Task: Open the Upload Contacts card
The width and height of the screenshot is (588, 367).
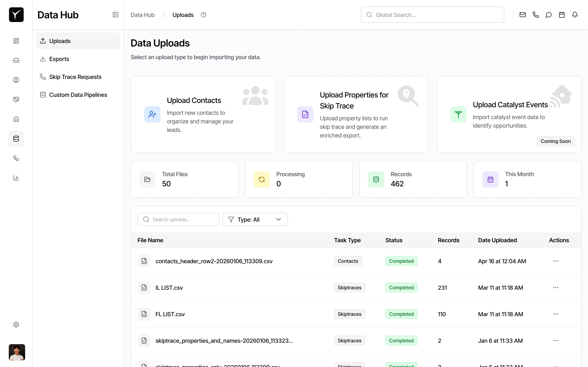Action: click(x=203, y=114)
